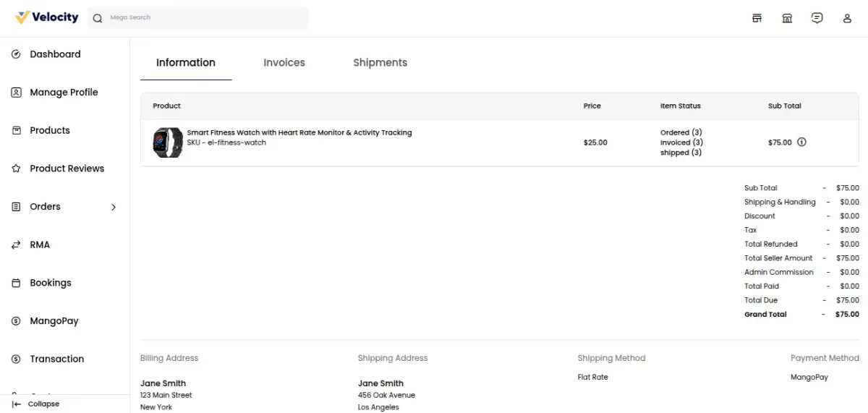Image resolution: width=868 pixels, height=413 pixels.
Task: Open the storefront icon in the header
Action: 757,18
